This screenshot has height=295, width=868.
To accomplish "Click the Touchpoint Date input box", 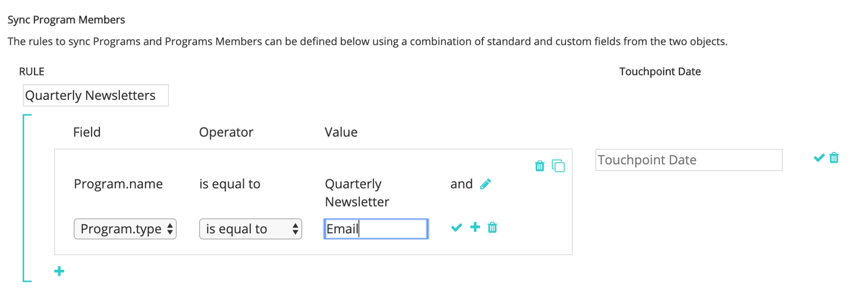I will [689, 160].
